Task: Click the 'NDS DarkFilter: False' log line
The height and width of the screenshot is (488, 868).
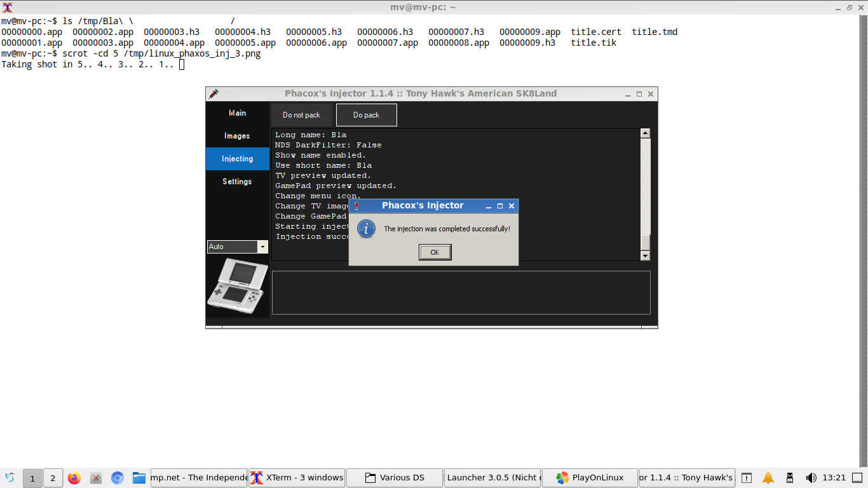Action: click(329, 145)
